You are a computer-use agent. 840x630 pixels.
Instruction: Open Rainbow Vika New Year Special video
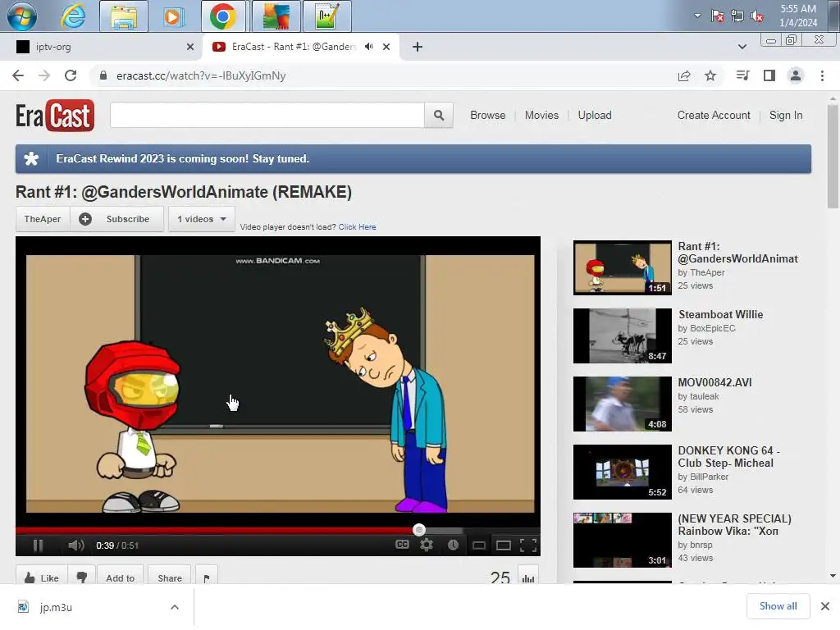pyautogui.click(x=622, y=540)
